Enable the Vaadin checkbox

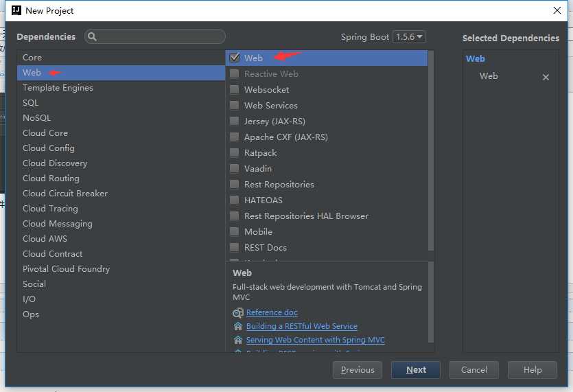234,168
